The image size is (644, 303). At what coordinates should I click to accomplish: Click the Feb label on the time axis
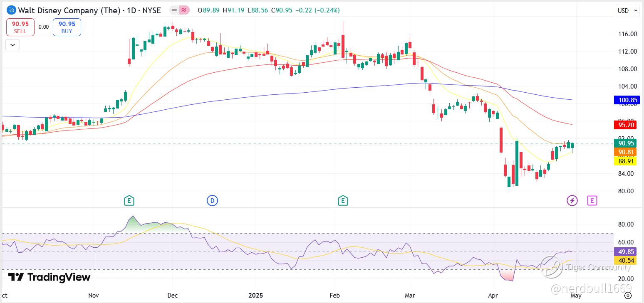coord(334,296)
